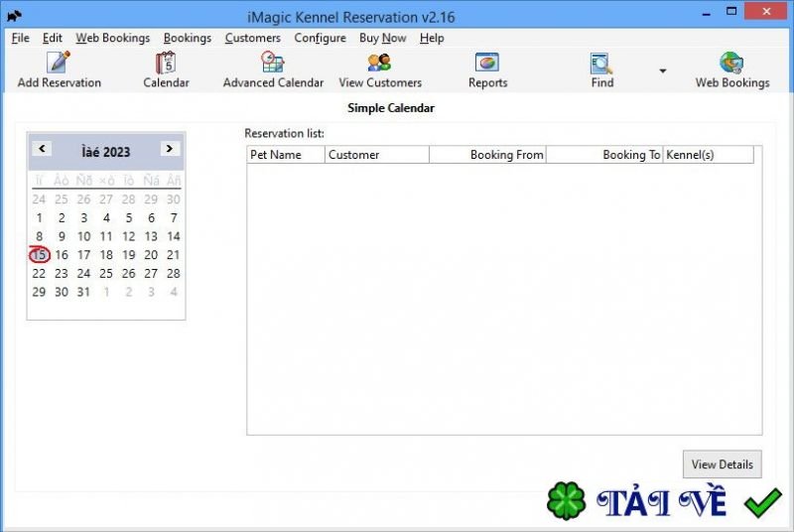Click the View Details button
Viewport: 794px width, 532px height.
tap(723, 465)
